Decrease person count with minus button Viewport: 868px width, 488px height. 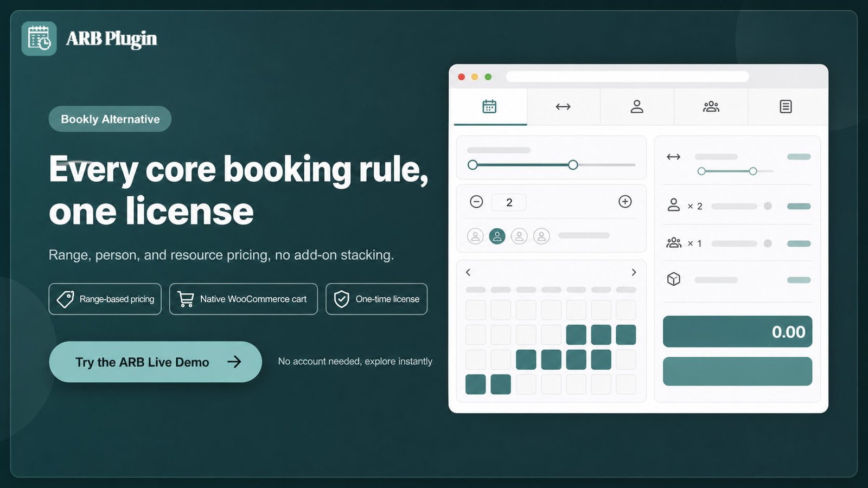coord(476,202)
